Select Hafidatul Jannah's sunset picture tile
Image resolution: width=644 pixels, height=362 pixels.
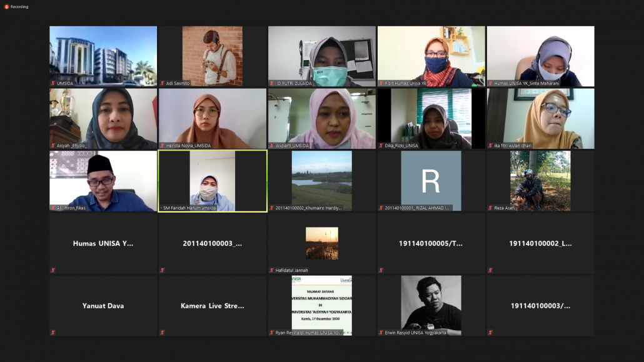pyautogui.click(x=322, y=243)
